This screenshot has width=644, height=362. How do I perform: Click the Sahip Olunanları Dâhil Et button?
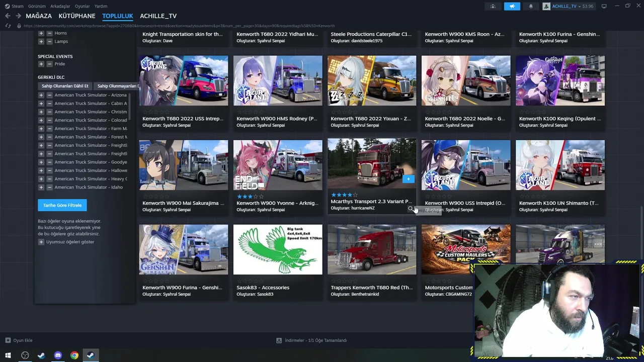pyautogui.click(x=65, y=86)
